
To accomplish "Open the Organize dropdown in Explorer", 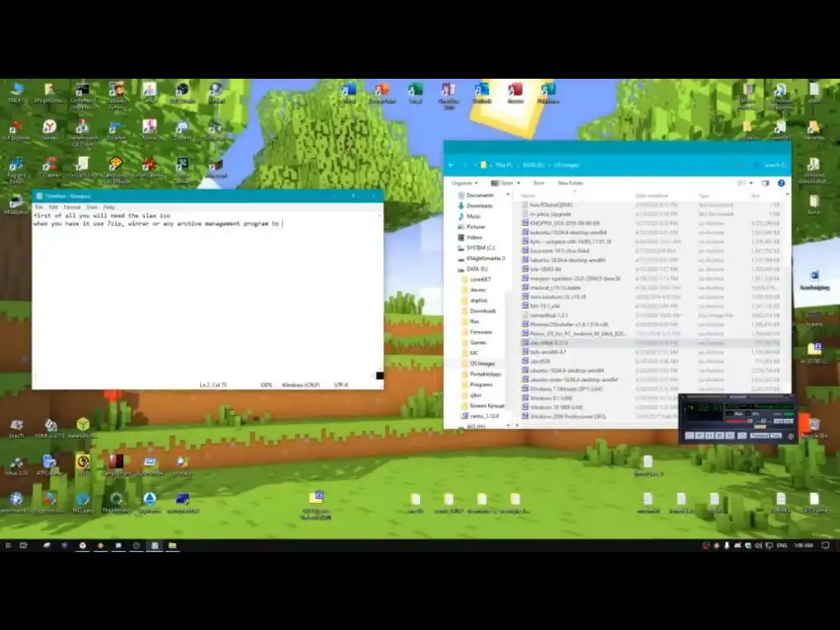I will (x=464, y=183).
